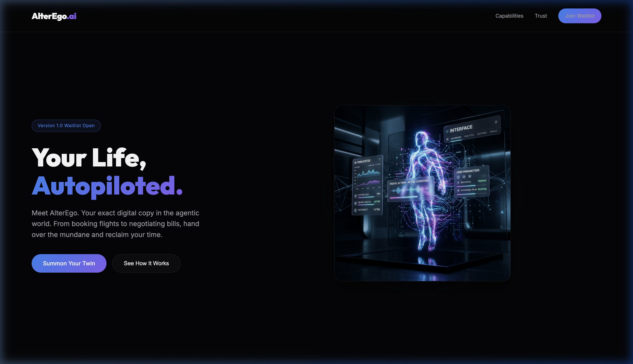Select the SETTINGS tab in the hologram
Image resolution: width=633 pixels, height=364 pixels.
482,133
